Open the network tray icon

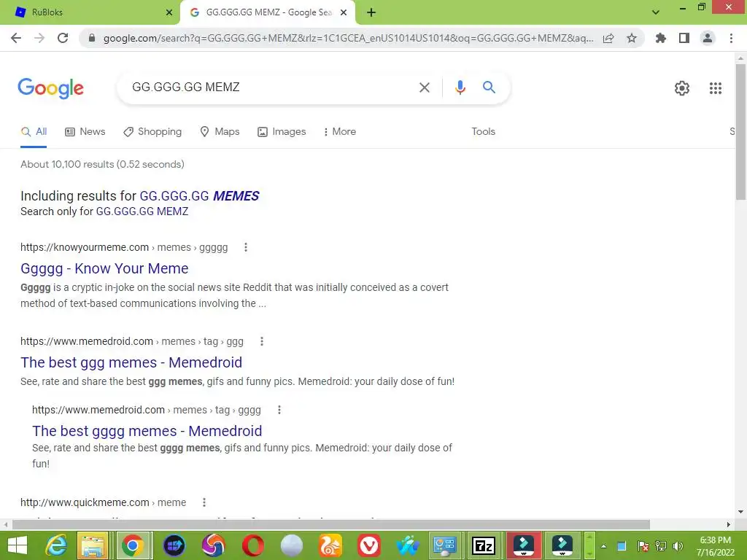(661, 546)
